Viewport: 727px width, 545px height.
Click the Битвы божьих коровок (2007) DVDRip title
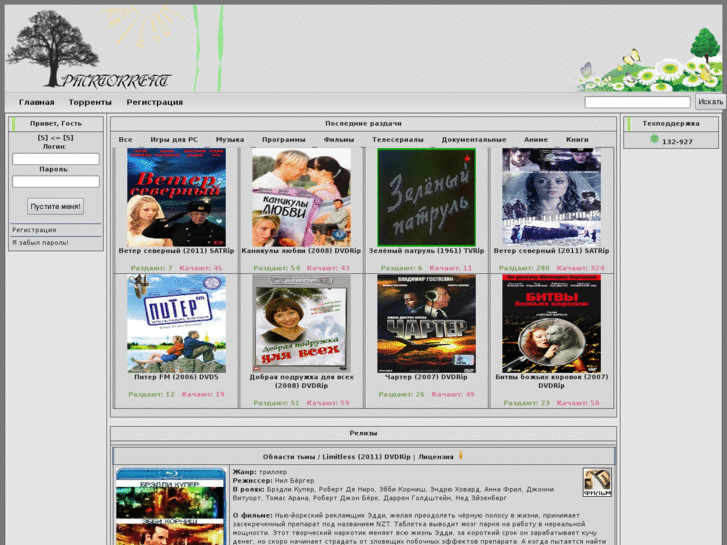pyautogui.click(x=551, y=381)
